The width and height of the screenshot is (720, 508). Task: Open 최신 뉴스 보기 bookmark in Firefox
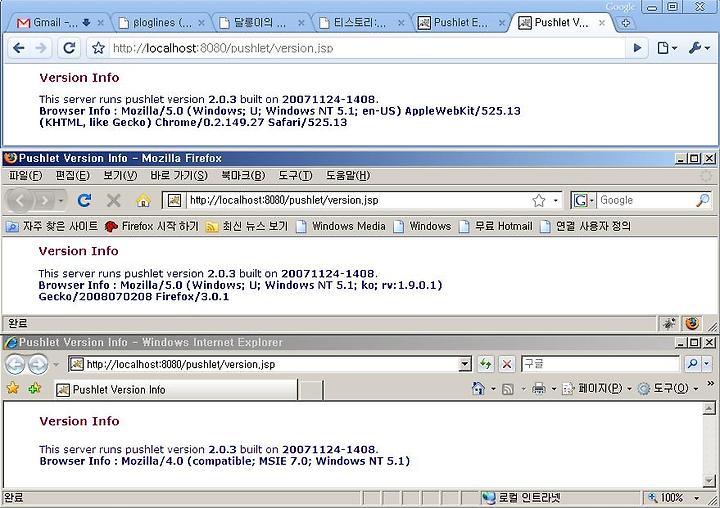[x=247, y=226]
